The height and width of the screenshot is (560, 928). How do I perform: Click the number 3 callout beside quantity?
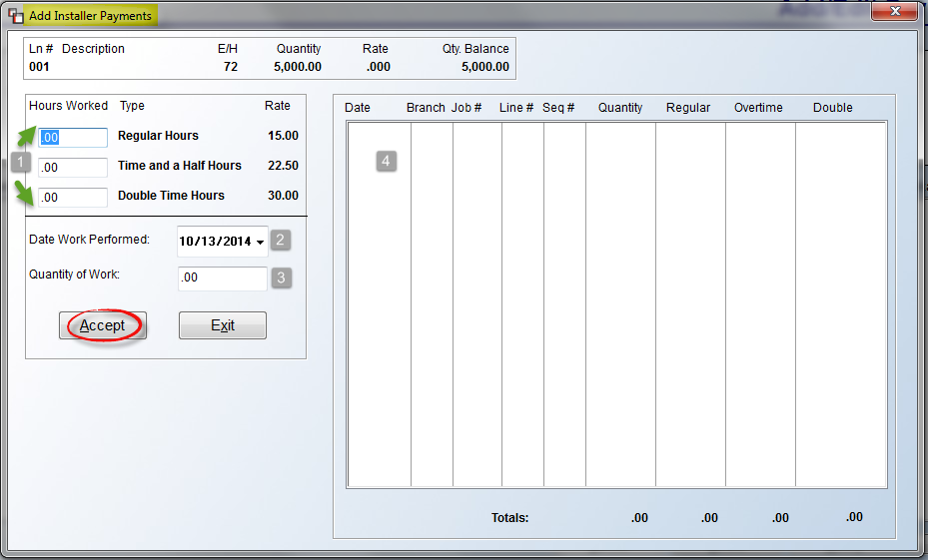pos(282,278)
